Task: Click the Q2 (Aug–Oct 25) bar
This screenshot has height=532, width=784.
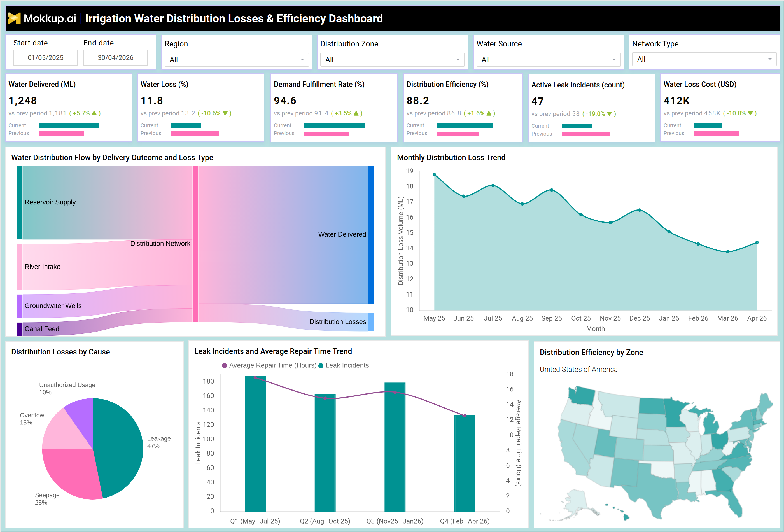Action: pos(325,453)
